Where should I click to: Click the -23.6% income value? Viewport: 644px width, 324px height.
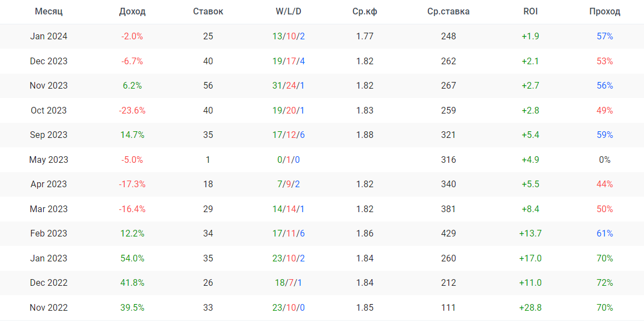point(132,110)
